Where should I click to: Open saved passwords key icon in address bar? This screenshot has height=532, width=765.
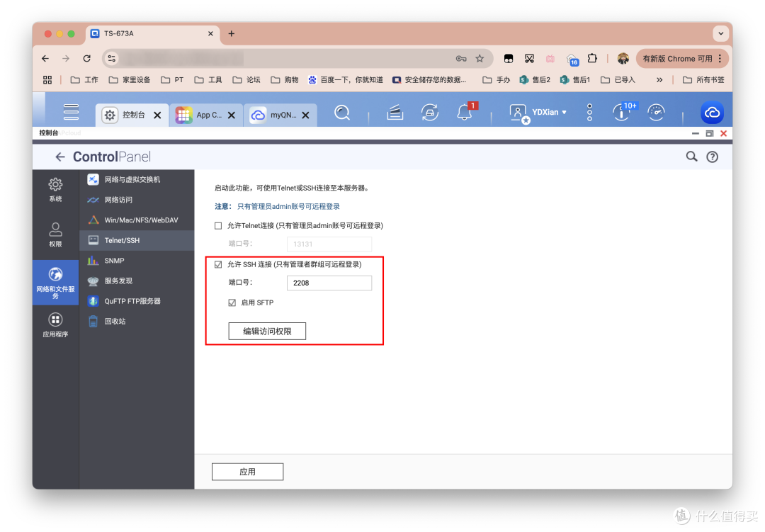[461, 59]
